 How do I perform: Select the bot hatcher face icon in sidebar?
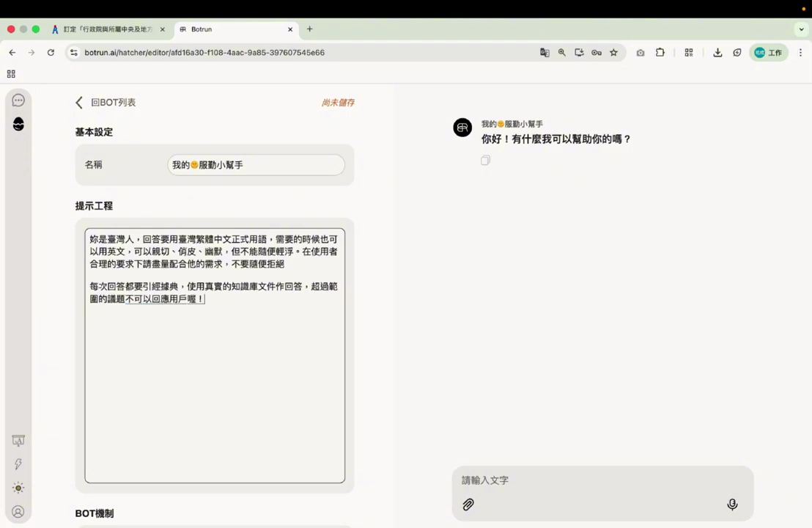pyautogui.click(x=18, y=124)
